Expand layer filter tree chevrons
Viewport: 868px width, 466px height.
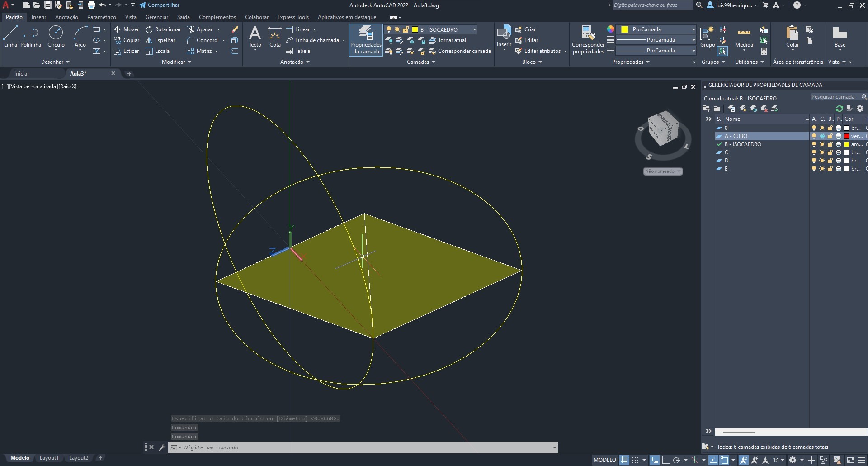[x=708, y=119]
